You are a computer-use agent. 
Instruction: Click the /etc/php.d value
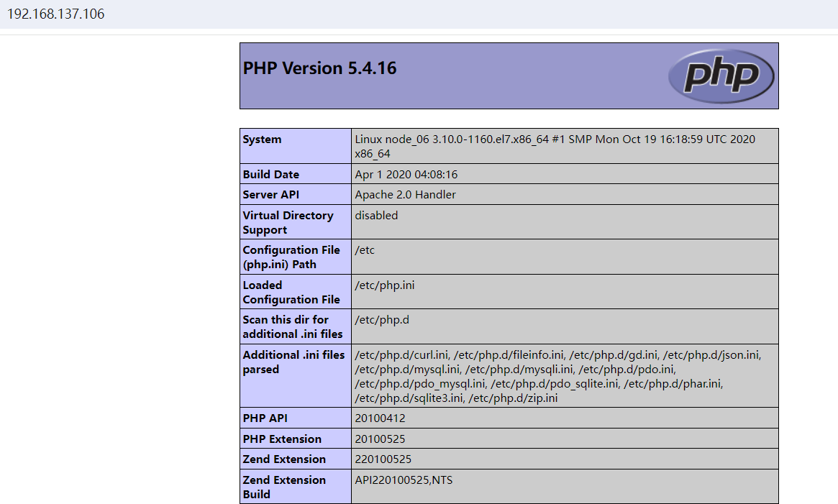pyautogui.click(x=382, y=320)
